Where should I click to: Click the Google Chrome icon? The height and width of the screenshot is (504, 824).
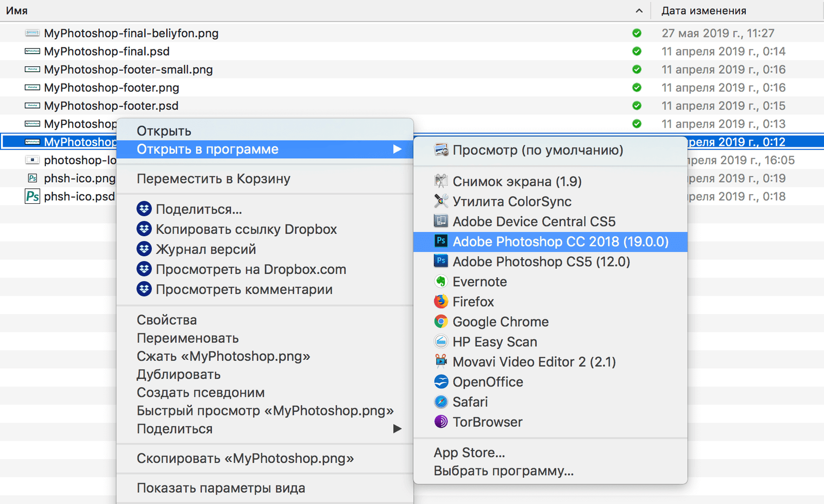[x=441, y=322]
